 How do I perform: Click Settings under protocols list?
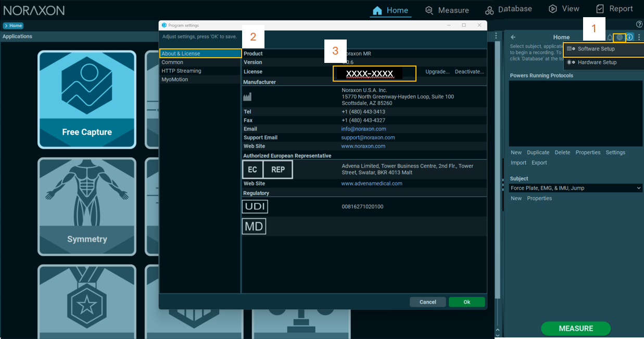615,152
